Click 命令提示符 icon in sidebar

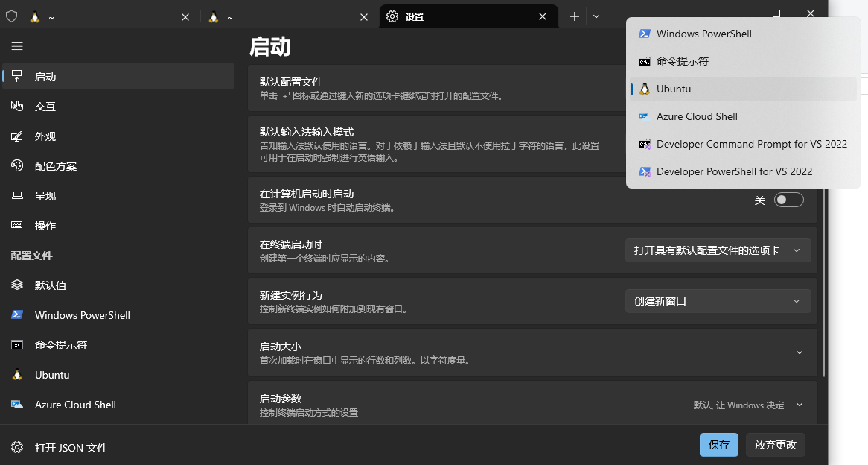17,345
